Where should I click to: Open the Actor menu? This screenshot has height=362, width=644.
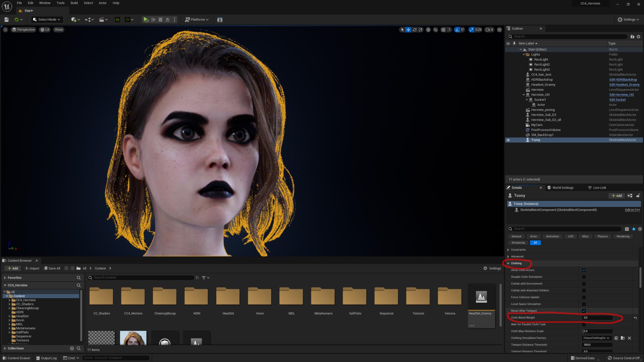point(102,3)
